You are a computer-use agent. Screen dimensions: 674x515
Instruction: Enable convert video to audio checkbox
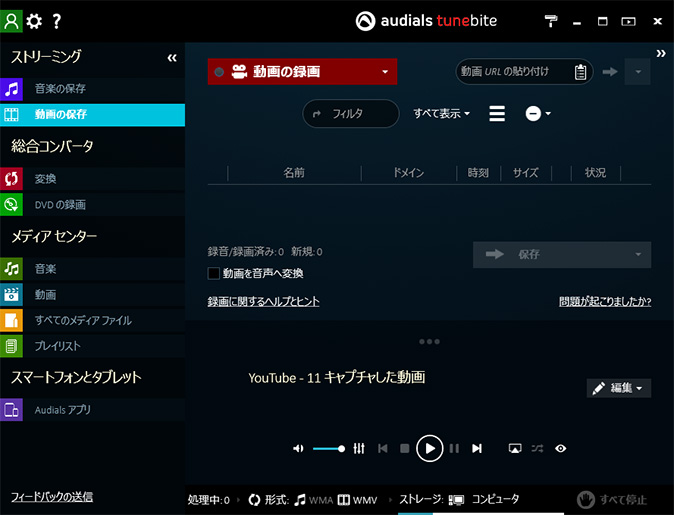click(214, 273)
